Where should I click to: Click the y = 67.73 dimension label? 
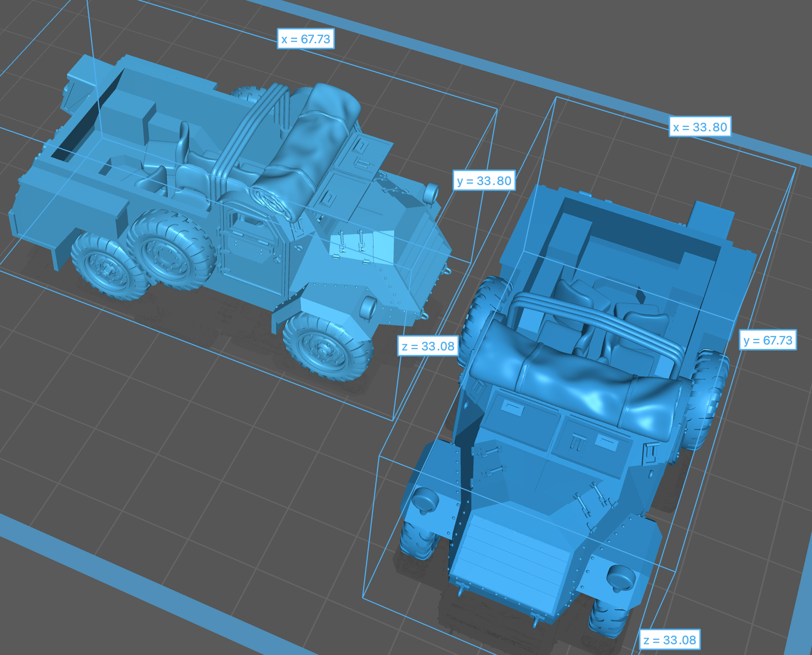pyautogui.click(x=768, y=340)
